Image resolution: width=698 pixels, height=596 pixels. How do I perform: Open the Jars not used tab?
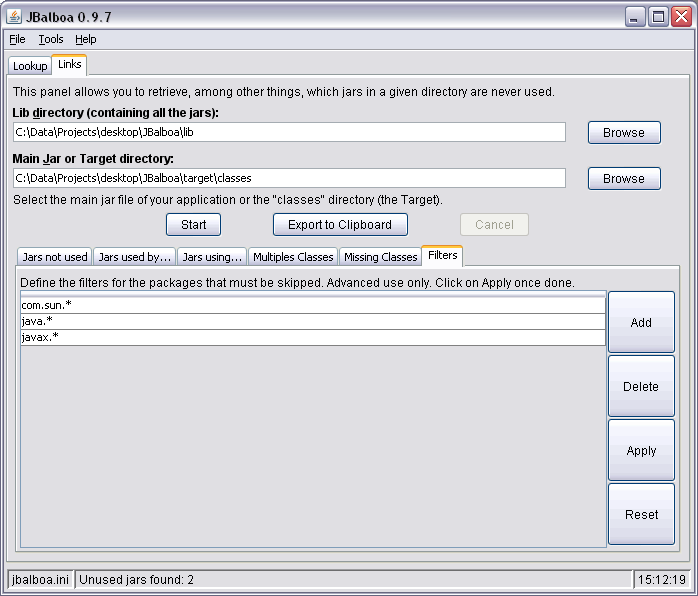[55, 257]
